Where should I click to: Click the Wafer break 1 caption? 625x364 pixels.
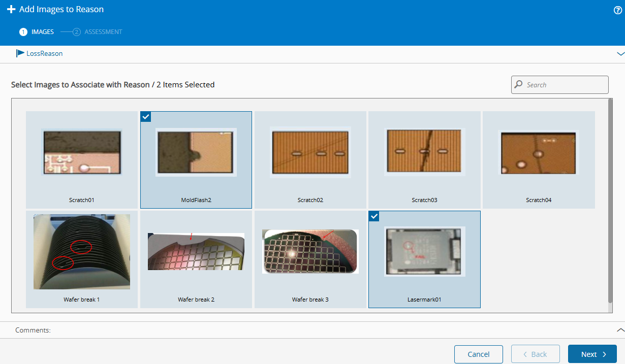(x=82, y=300)
